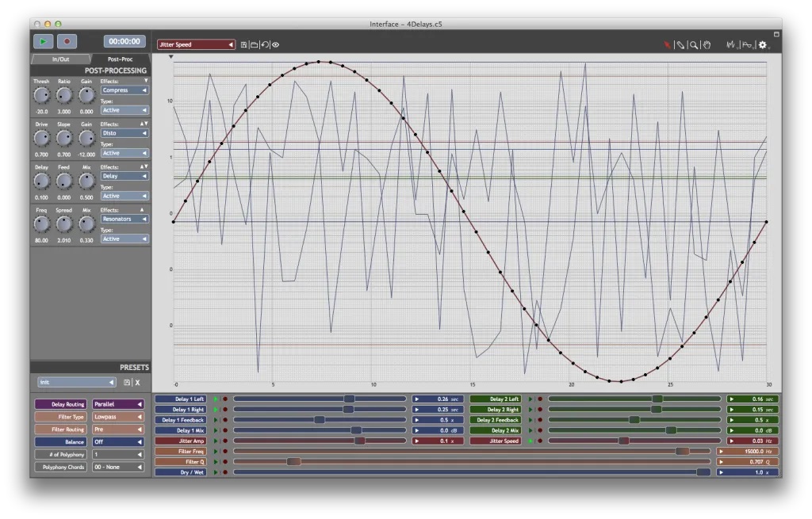Open the 00 - None polyphony chords dropdown

tap(118, 467)
